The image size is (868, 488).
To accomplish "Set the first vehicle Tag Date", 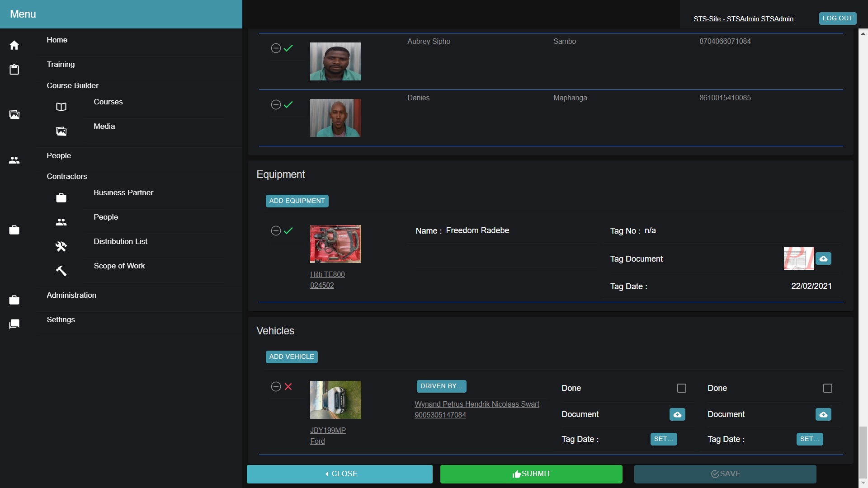I will 663,439.
